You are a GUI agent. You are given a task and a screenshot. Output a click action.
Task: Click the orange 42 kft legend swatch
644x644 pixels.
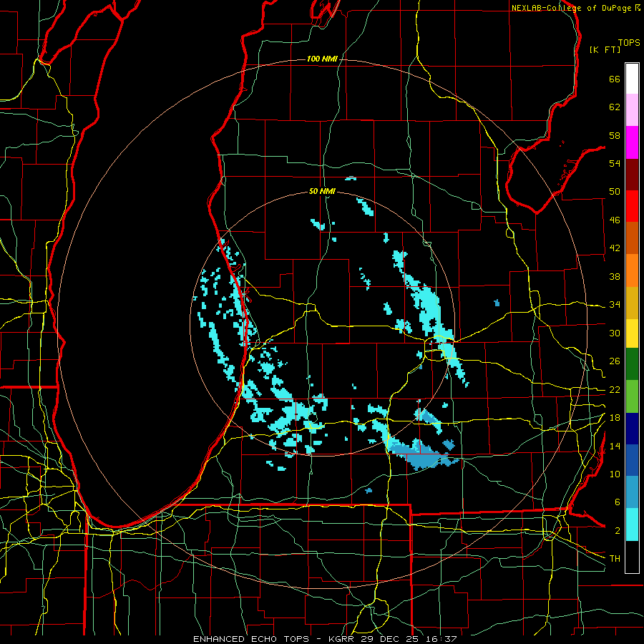tap(632, 270)
